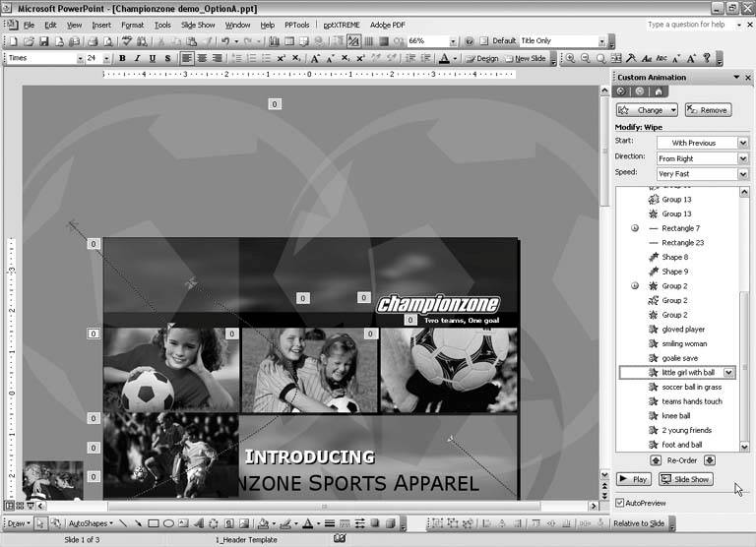Click the Open folder icon
This screenshot has width=756, height=547.
tap(29, 41)
